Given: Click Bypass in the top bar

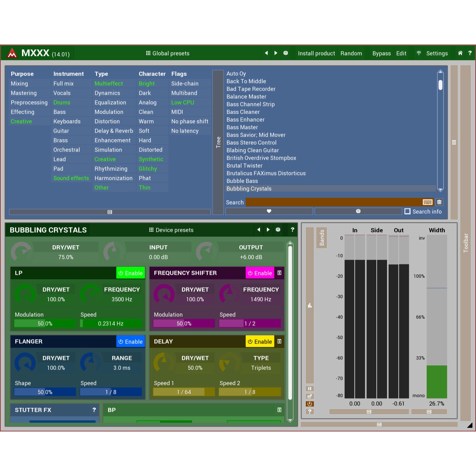Looking at the screenshot, I should pyautogui.click(x=381, y=53).
